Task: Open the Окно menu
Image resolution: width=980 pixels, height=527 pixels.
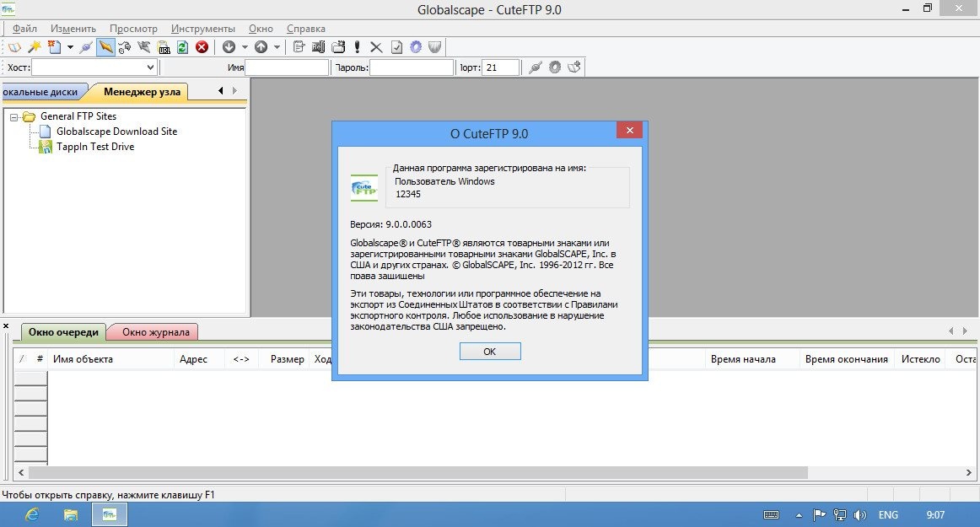Action: point(261,28)
